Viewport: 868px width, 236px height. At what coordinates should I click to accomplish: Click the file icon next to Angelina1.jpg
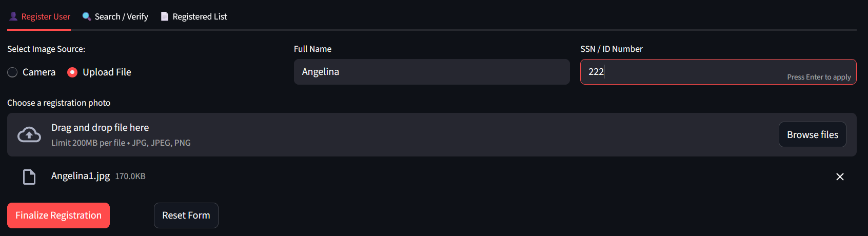tap(29, 177)
